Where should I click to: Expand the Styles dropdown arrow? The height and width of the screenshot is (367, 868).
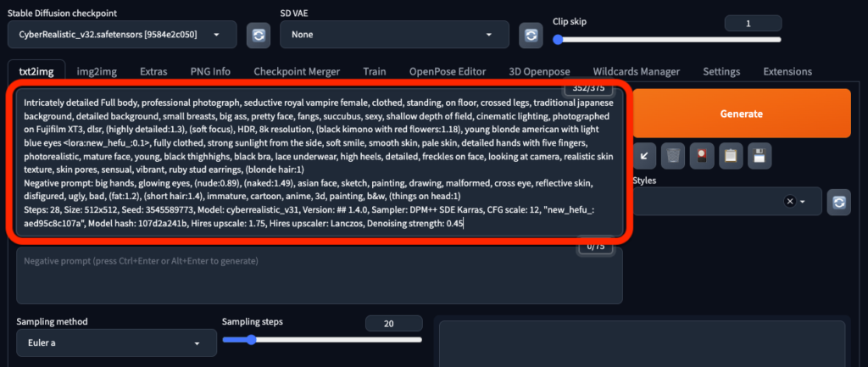(803, 202)
